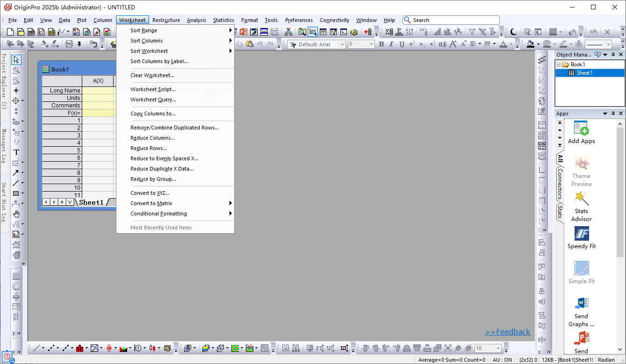
Task: Open the PowerPoint export toolbar icon
Action: tap(244, 32)
